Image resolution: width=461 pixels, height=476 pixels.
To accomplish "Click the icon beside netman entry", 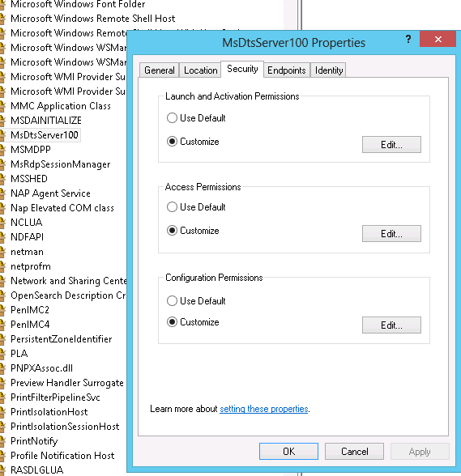I will [x=2, y=252].
